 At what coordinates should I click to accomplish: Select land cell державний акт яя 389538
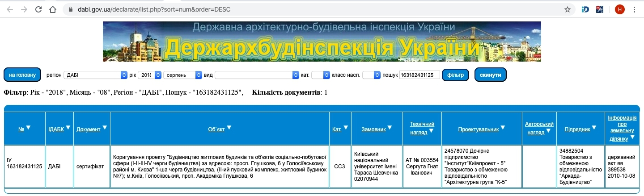click(622, 167)
